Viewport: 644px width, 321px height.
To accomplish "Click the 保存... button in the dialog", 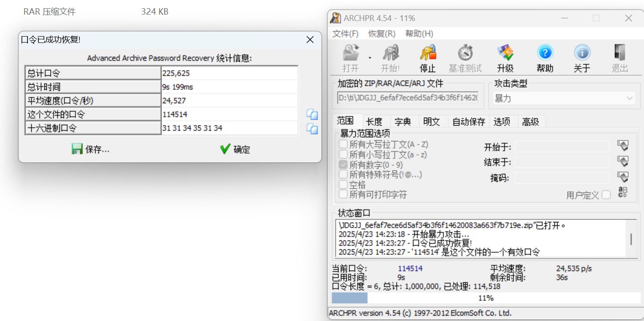I will tap(91, 149).
